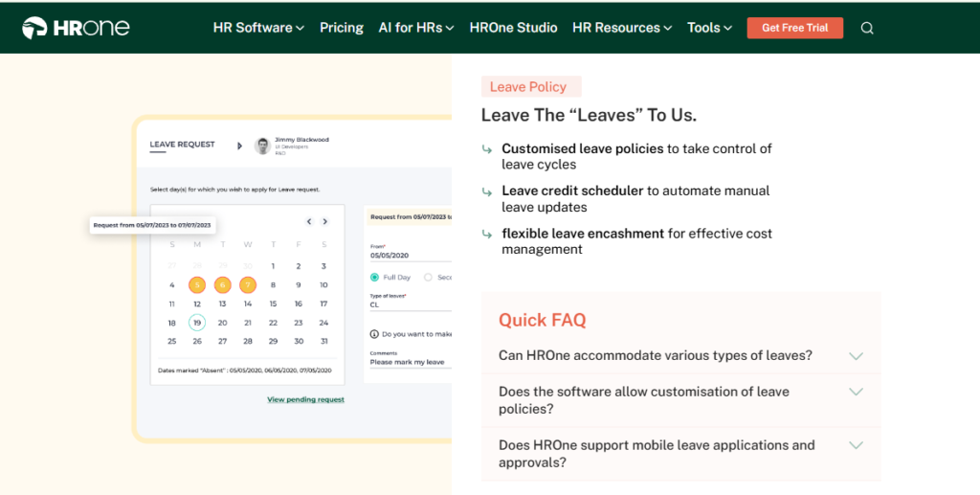Image resolution: width=980 pixels, height=495 pixels.
Task: Click the 'Customised leave policies' text
Action: point(583,148)
